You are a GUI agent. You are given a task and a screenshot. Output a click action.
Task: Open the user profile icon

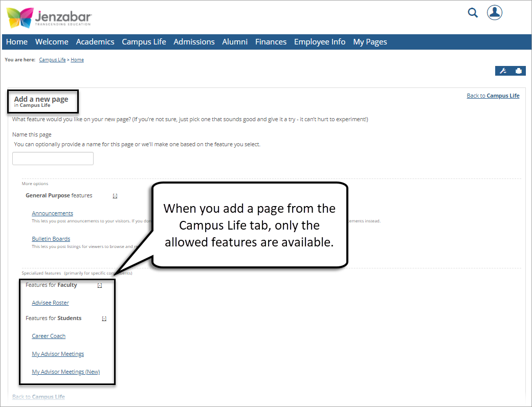(x=494, y=13)
